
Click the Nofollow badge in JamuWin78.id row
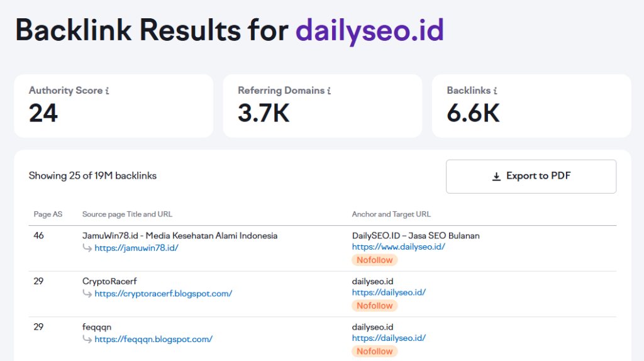click(375, 260)
